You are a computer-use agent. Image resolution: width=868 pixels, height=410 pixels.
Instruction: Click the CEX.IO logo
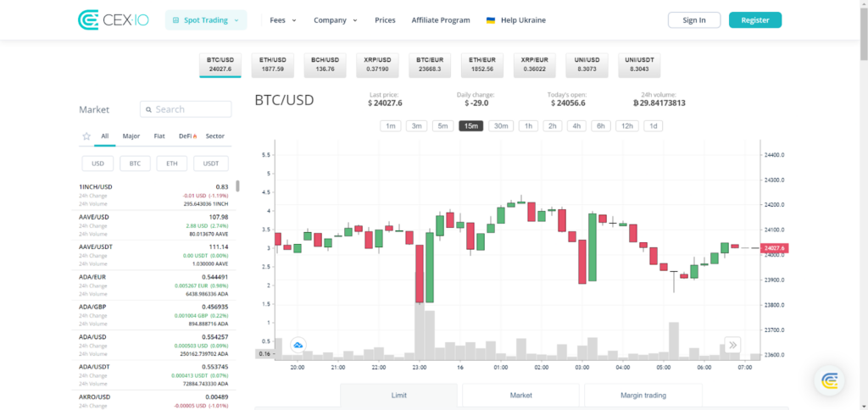[x=113, y=19]
